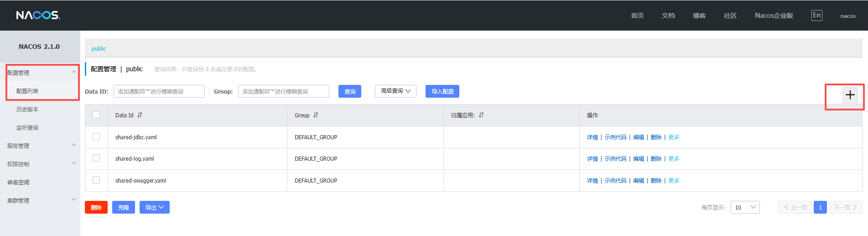Focus the Group search input
Screen dimensions: 868x236
[x=284, y=91]
